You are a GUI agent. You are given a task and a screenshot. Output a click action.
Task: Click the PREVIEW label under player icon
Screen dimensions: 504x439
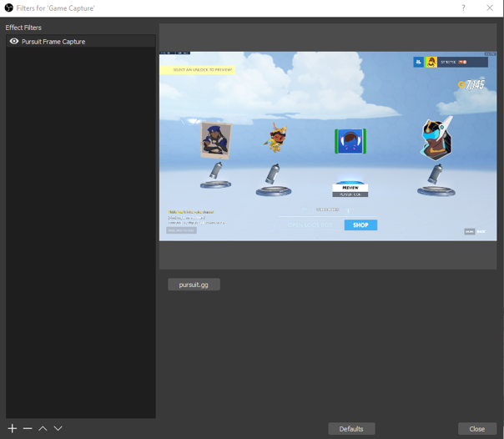pyautogui.click(x=350, y=188)
